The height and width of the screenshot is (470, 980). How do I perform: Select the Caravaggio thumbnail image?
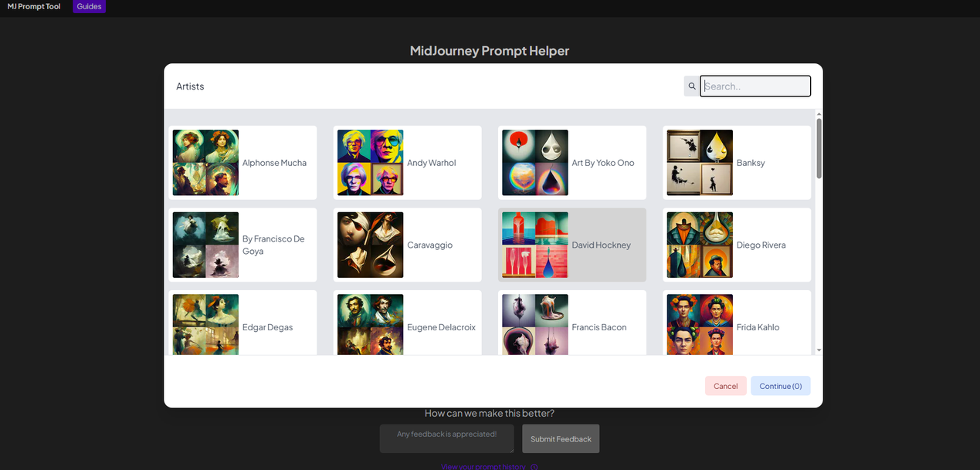coord(370,245)
